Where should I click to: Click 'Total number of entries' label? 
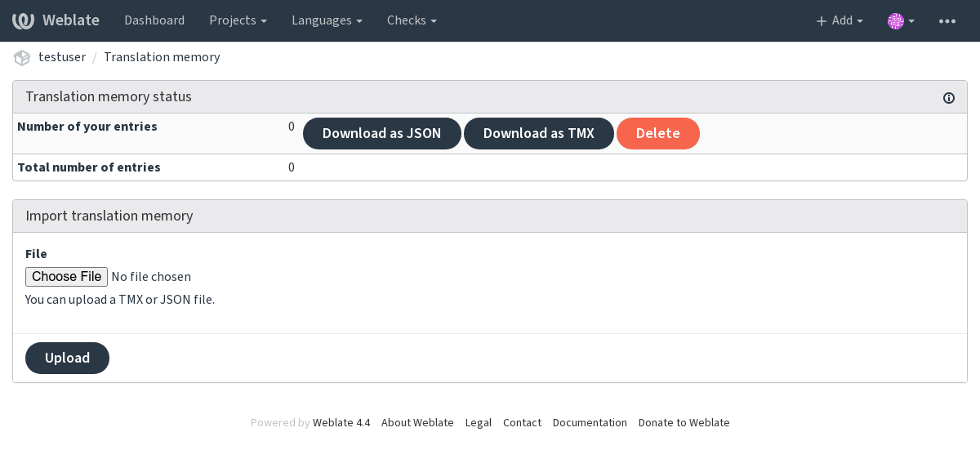89,167
